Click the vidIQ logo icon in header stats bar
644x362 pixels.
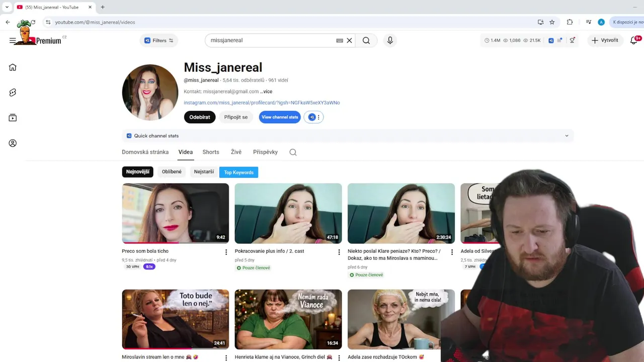pos(551,40)
